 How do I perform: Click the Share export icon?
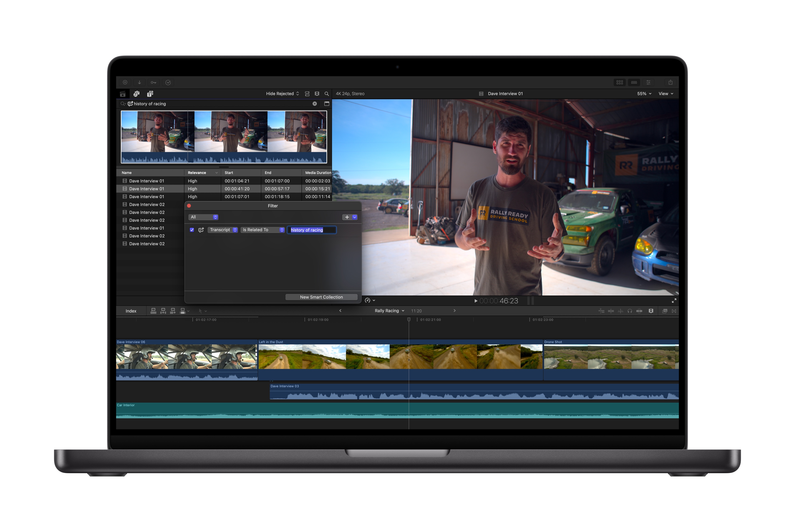[670, 82]
